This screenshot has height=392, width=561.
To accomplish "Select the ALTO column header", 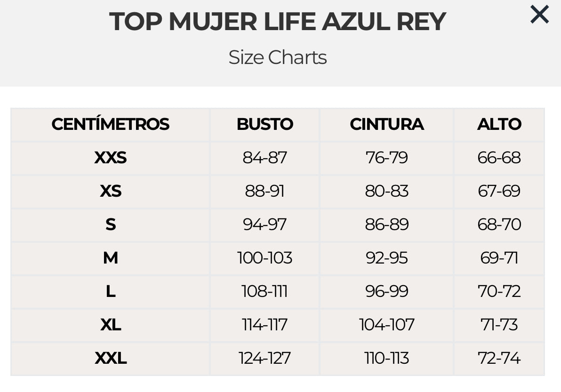I will coord(499,124).
